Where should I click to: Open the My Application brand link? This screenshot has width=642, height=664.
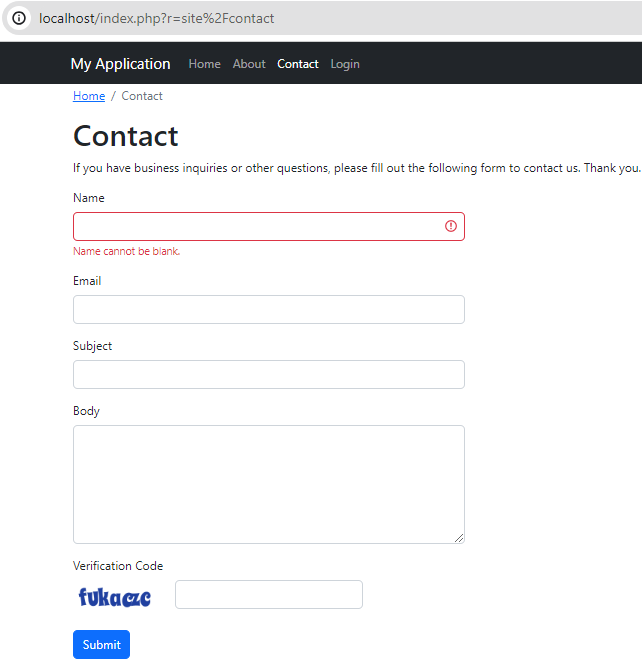coord(121,64)
